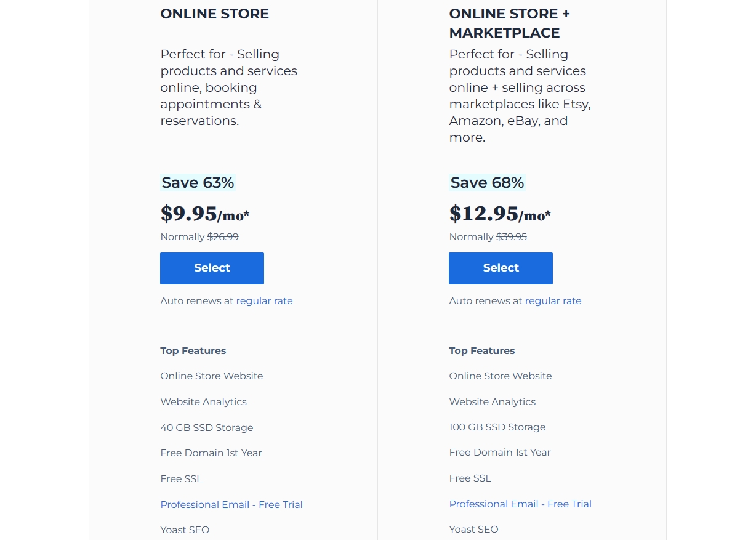Click the ONLINE STORE + MARKETPLACE plan heading
Viewport: 756px width, 540px height.
509,23
